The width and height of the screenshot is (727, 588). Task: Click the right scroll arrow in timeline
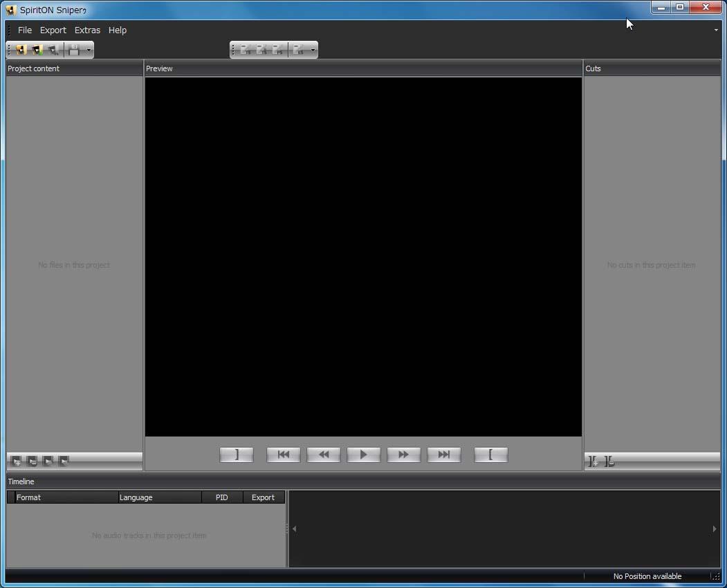pos(715,529)
